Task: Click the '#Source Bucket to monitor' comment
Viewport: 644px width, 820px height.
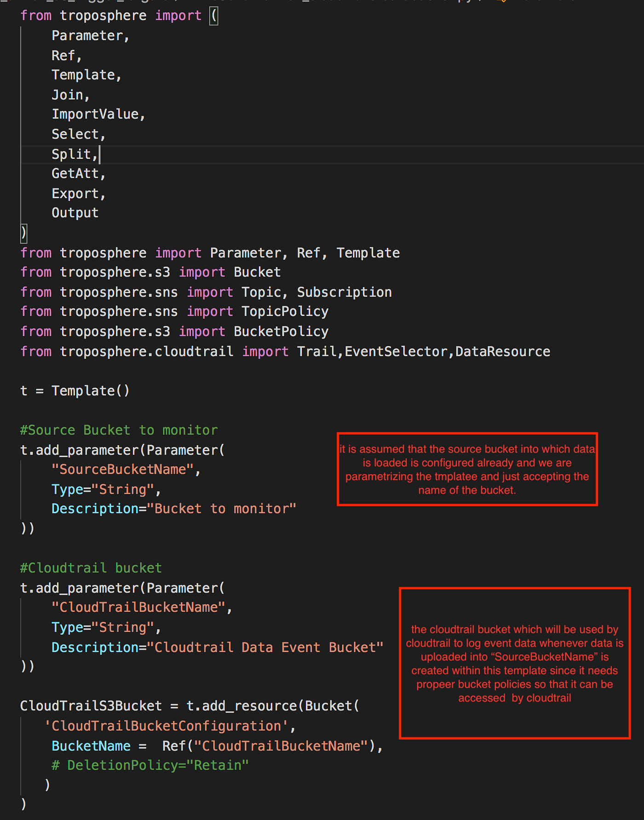Action: (119, 430)
